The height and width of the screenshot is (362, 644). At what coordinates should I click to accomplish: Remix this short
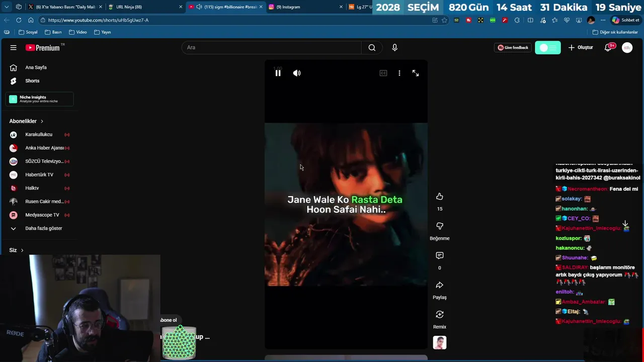pyautogui.click(x=440, y=315)
